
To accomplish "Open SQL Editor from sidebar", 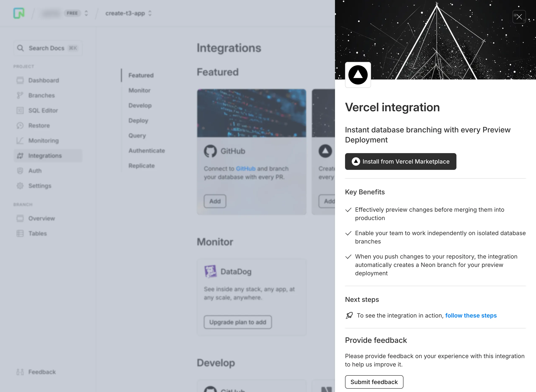I will pyautogui.click(x=48, y=110).
